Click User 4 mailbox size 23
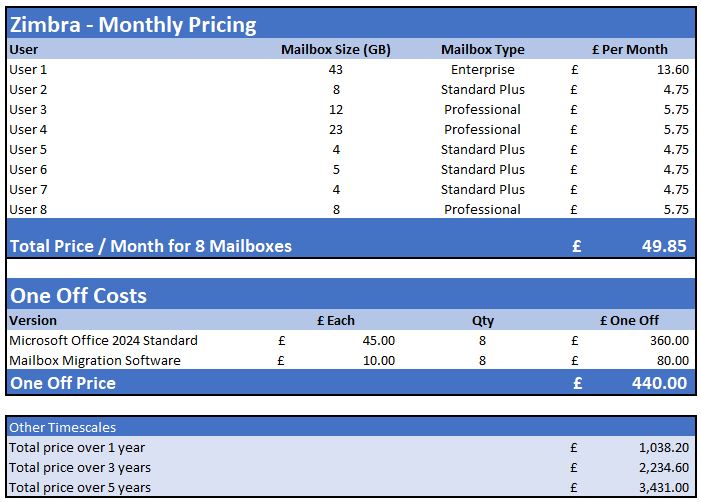 click(x=336, y=130)
